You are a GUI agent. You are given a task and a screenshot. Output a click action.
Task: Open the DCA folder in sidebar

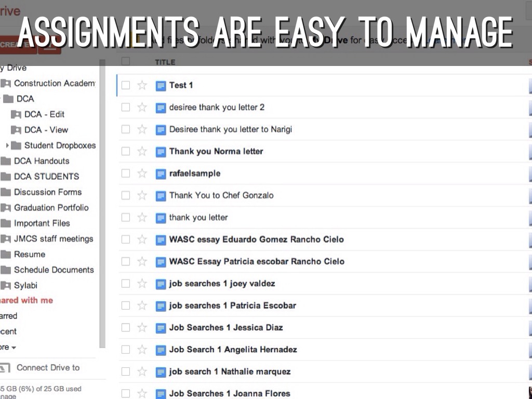point(25,99)
